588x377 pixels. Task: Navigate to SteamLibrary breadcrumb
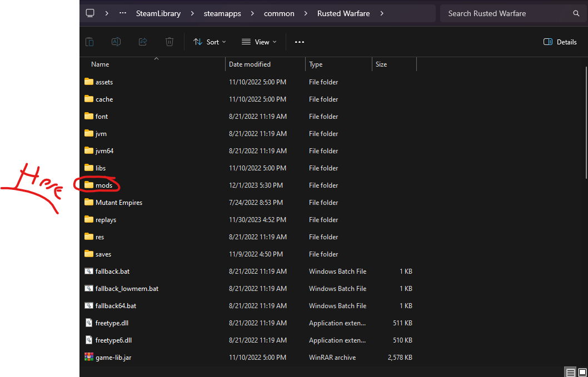[x=158, y=13]
